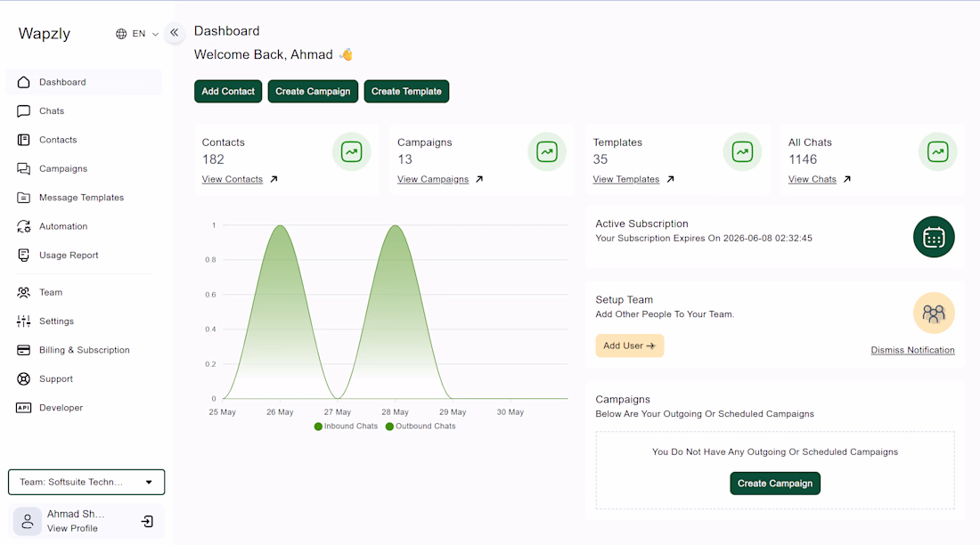The width and height of the screenshot is (980, 545).
Task: Click the Campaigns card trend icon
Action: pyautogui.click(x=547, y=152)
